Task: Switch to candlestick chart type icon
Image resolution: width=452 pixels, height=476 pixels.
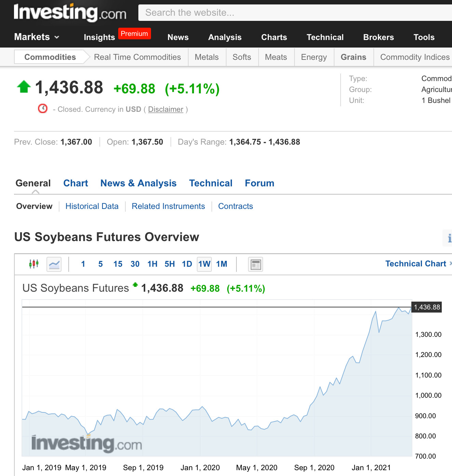Action: pyautogui.click(x=34, y=264)
